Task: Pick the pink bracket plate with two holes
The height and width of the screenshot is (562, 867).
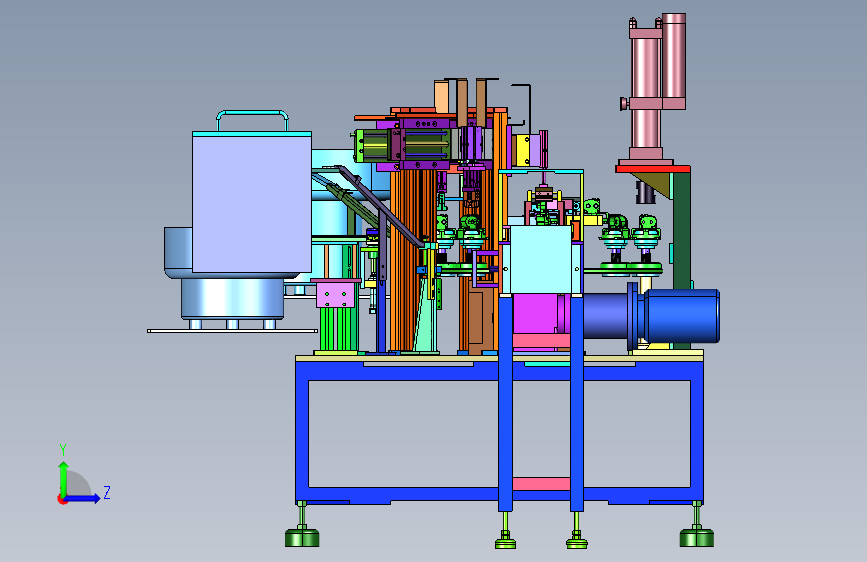Action: [x=335, y=295]
